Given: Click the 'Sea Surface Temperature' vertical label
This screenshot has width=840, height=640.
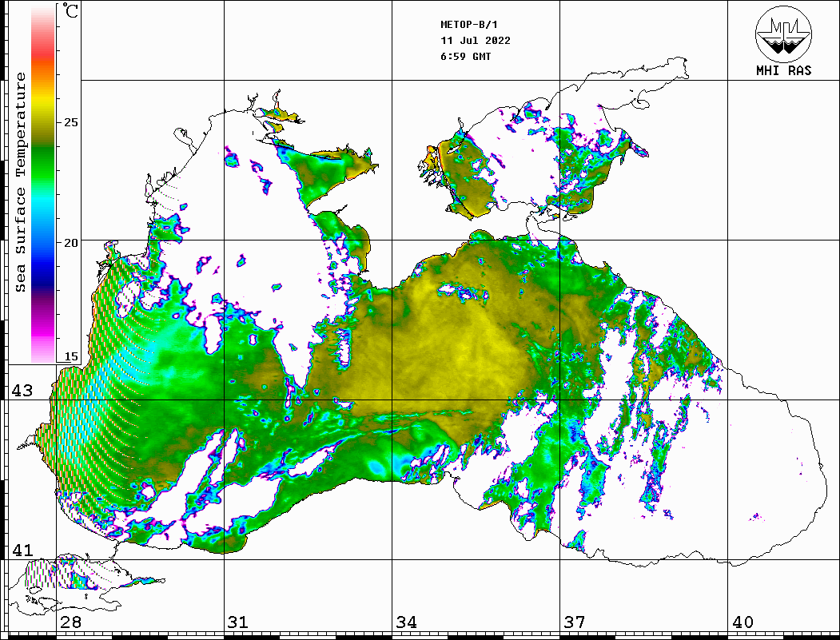Looking at the screenshot, I should 21,183.
